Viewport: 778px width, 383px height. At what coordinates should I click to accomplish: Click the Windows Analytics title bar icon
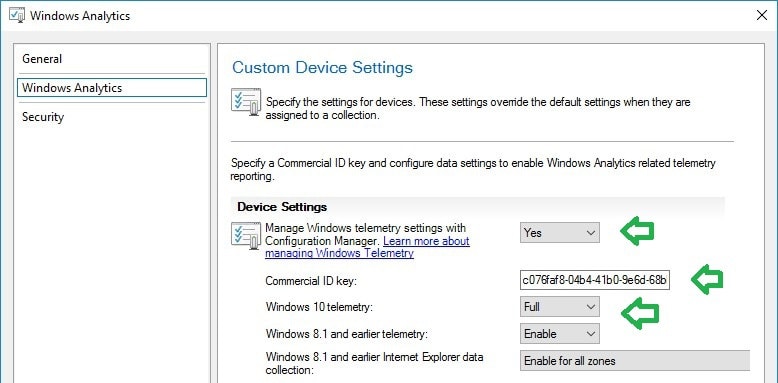(17, 15)
